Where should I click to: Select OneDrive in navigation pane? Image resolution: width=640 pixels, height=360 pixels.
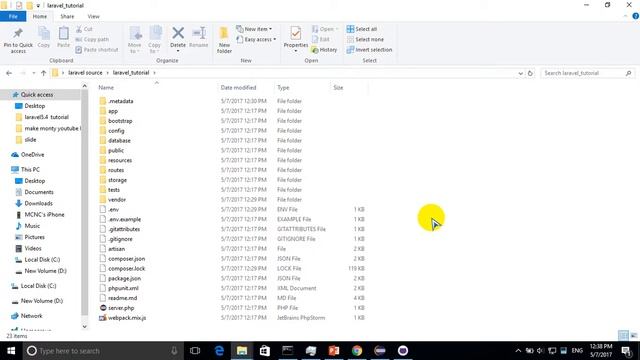[x=32, y=155]
